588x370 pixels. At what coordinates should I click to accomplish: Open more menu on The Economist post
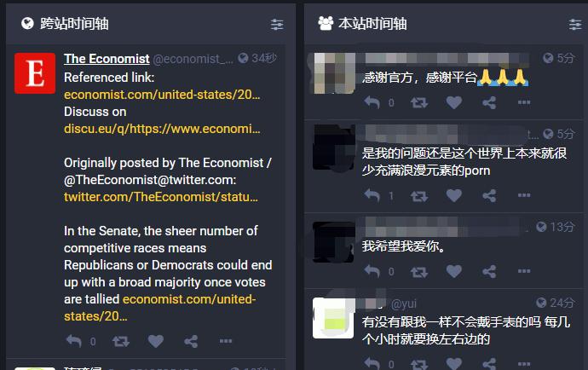(226, 341)
